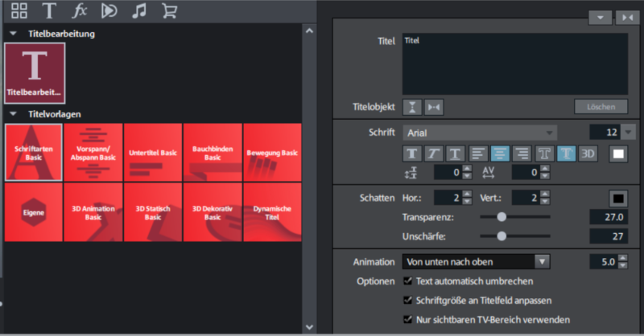Click the Löschen button
This screenshot has height=336, width=644.
click(x=601, y=107)
